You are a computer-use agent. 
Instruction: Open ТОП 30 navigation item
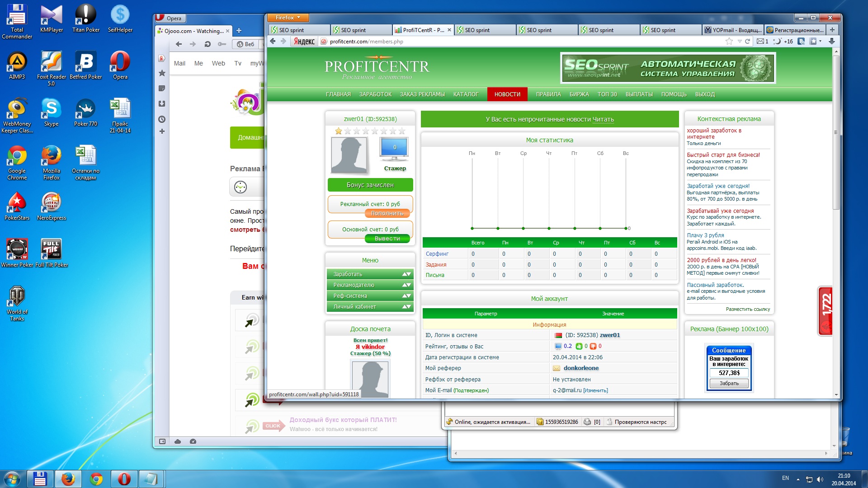point(607,94)
